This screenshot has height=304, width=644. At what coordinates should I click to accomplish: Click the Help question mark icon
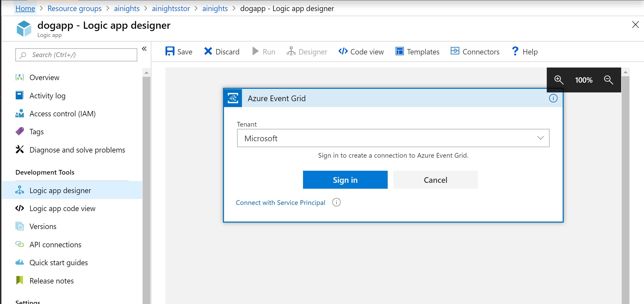515,51
